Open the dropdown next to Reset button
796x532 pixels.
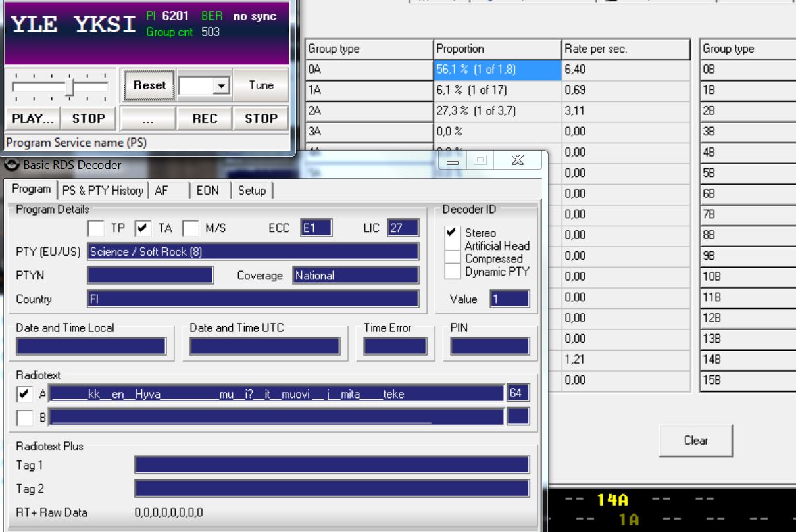pos(220,85)
